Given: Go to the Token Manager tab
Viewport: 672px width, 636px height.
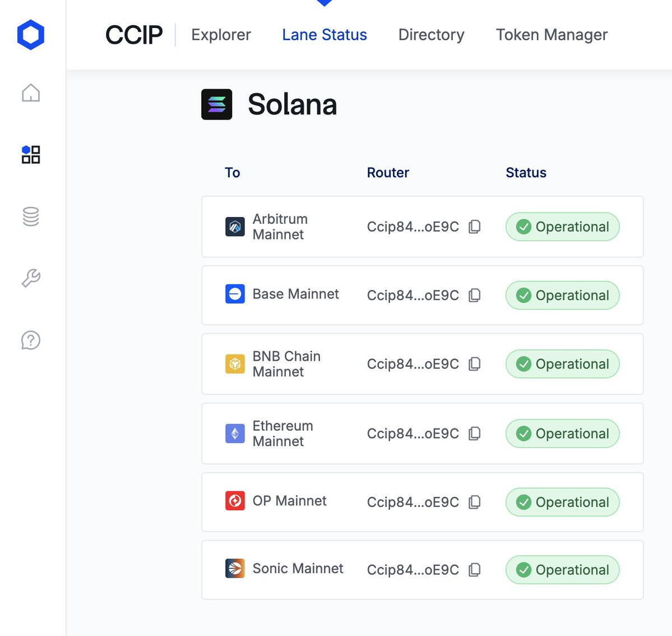Looking at the screenshot, I should click(x=551, y=35).
